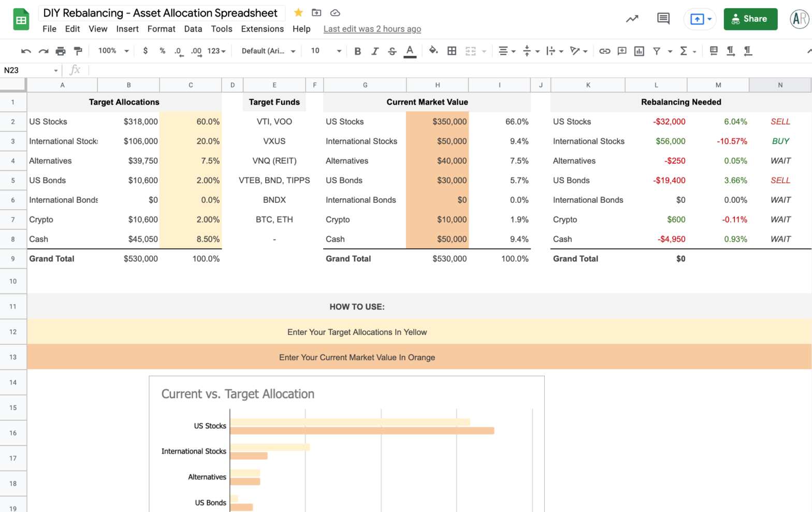Screen dimensions: 812x512
Task: Open the zoom level dropdown
Action: [x=113, y=51]
